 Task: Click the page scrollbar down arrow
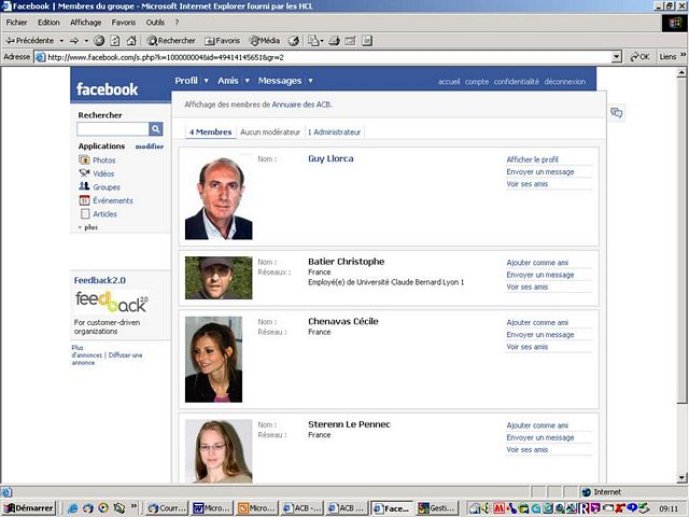click(x=682, y=477)
